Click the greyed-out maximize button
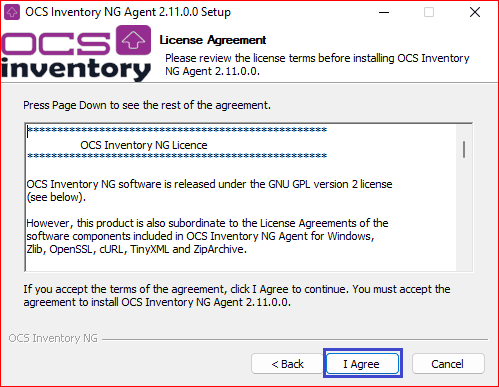This screenshot has width=499, height=387. coord(429,12)
